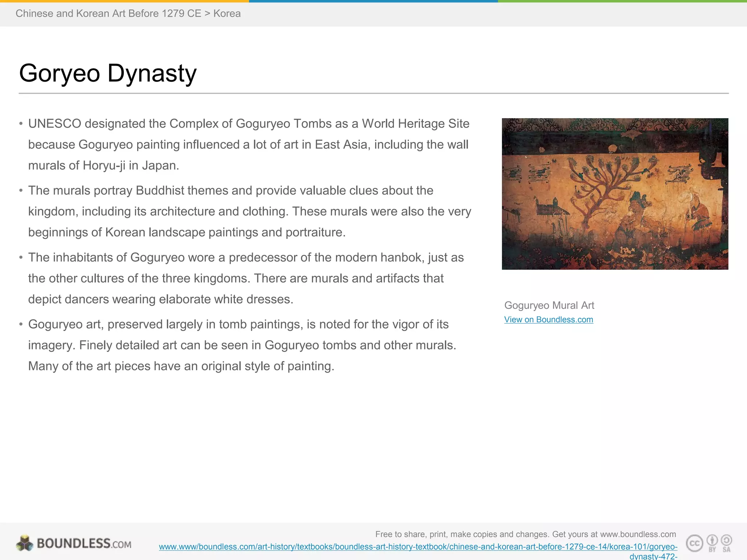Click the SA share-alike license icon
Viewport: 747px width, 560px height.
pos(726,543)
